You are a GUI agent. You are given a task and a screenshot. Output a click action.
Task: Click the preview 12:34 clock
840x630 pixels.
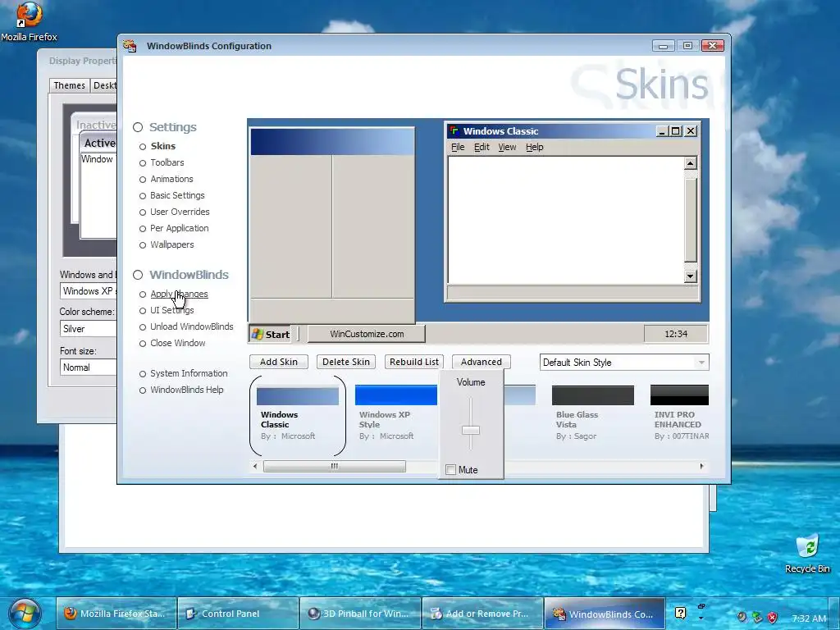click(676, 334)
